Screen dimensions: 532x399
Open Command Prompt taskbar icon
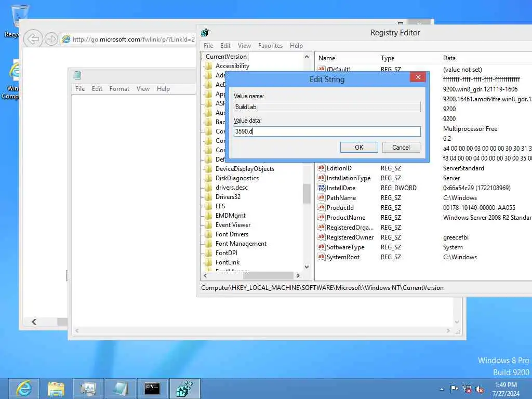(x=152, y=389)
